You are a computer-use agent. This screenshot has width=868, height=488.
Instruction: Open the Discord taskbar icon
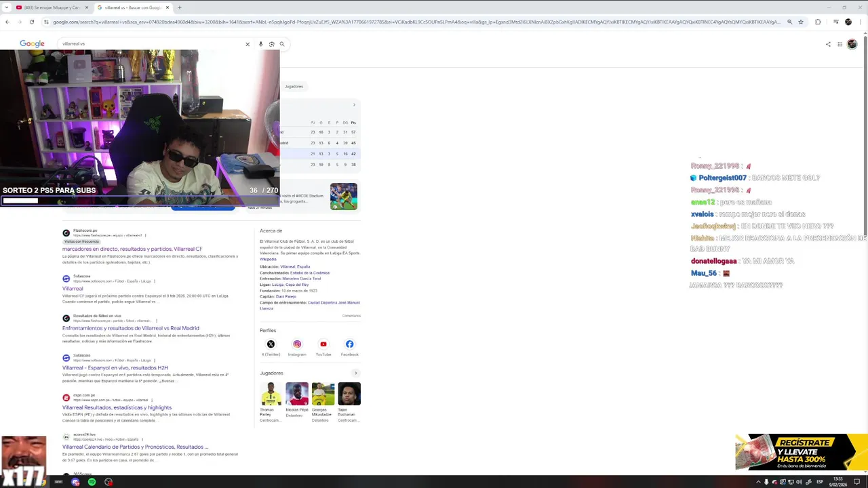75,482
